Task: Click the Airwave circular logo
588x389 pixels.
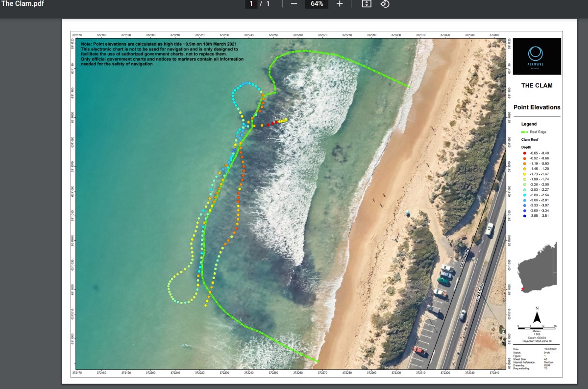Action: pos(537,54)
